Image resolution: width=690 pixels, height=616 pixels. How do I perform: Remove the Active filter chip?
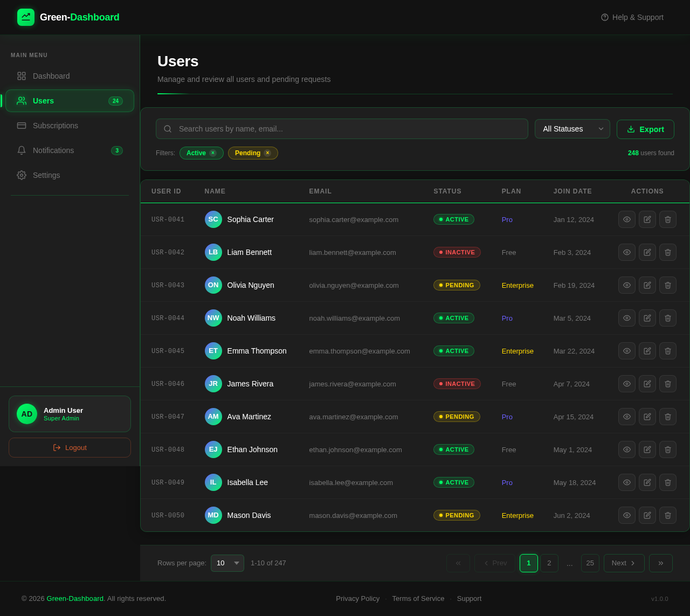[x=213, y=153]
